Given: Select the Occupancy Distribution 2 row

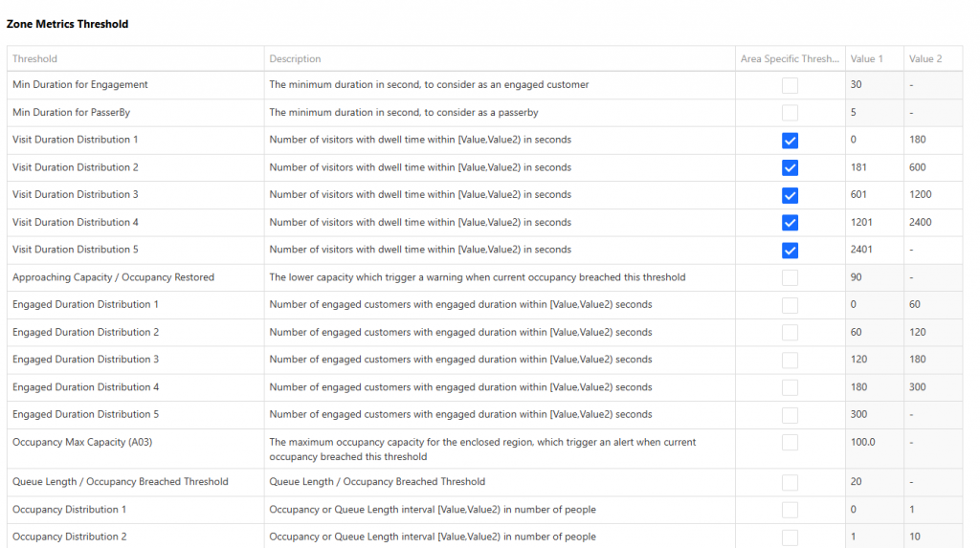Looking at the screenshot, I should point(485,537).
